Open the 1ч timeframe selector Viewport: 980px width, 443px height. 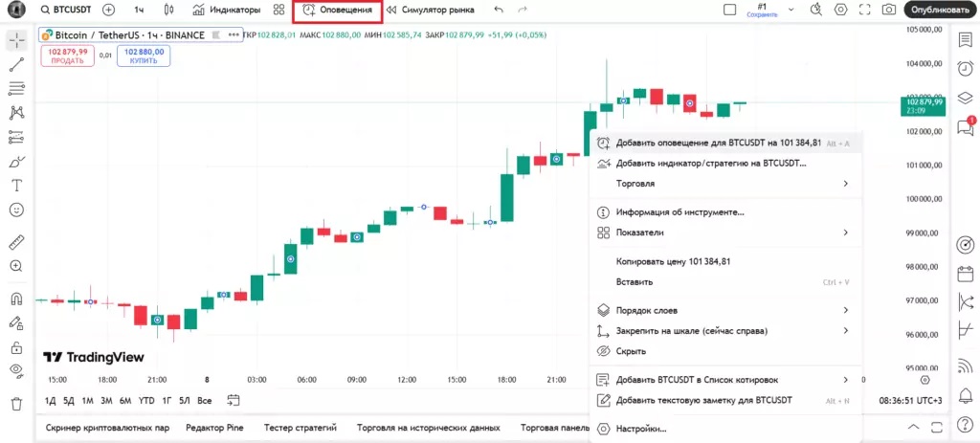pos(139,10)
